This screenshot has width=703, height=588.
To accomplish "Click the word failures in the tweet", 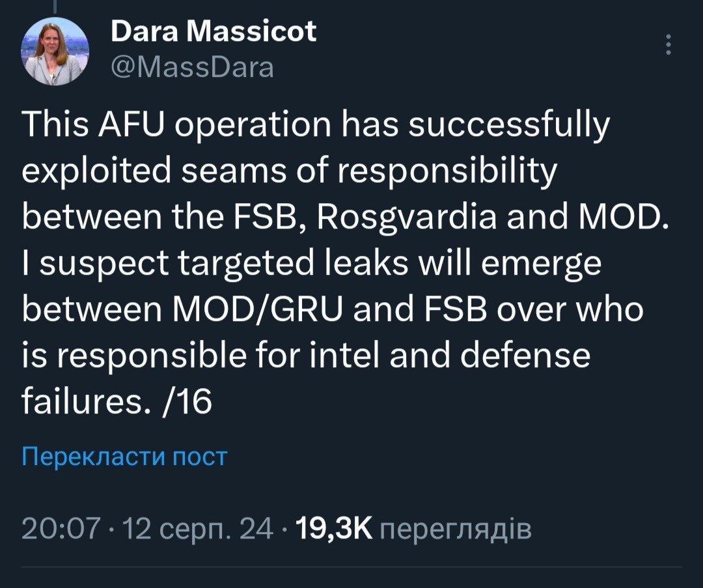I will click(x=83, y=401).
